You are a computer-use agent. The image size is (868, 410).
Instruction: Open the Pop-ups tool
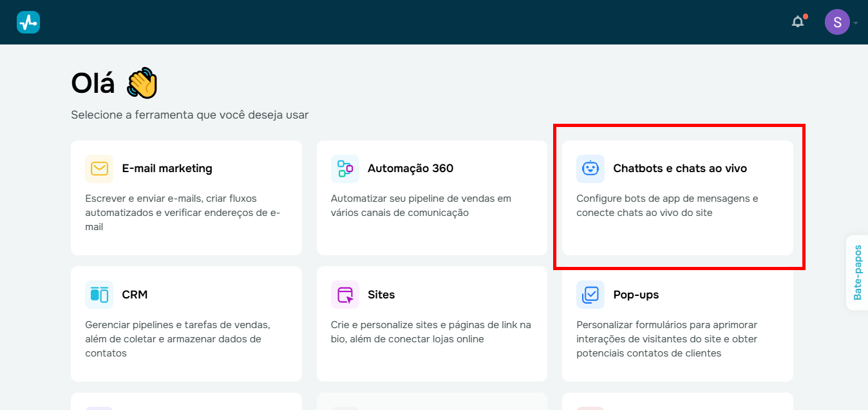pos(677,324)
